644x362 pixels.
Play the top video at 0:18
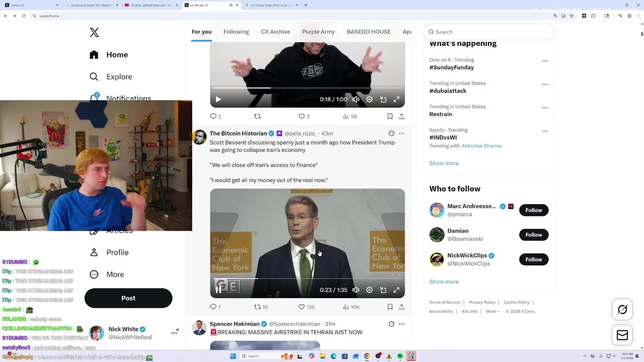[x=218, y=100]
